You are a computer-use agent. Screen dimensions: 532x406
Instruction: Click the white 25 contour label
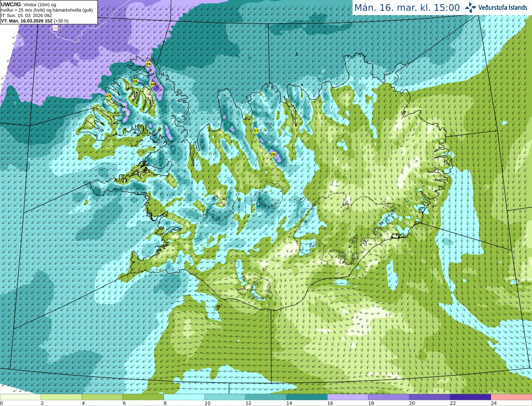tap(55, 28)
